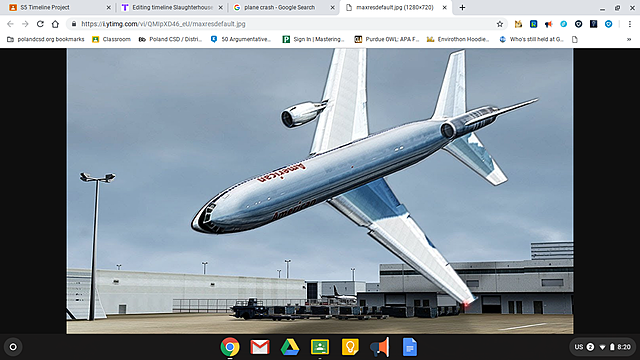
Task: Close the plane crash Google Search tab
Action: click(x=332, y=7)
